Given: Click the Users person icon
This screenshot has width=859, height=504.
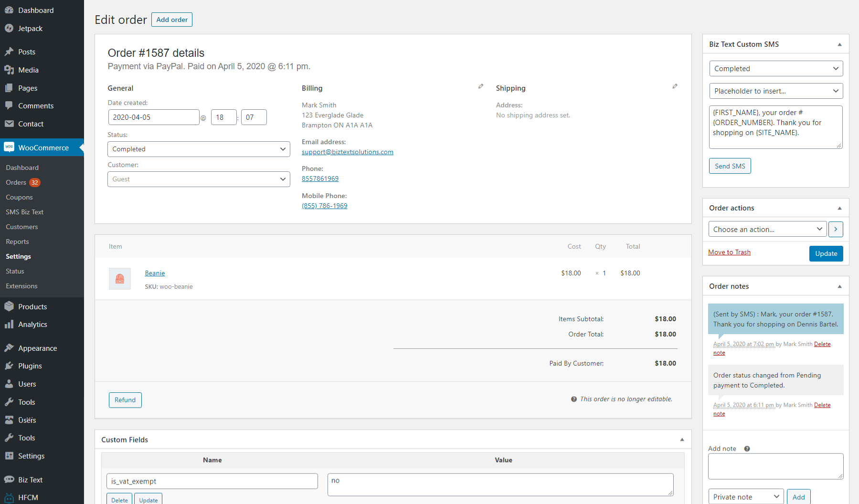Looking at the screenshot, I should (x=9, y=384).
